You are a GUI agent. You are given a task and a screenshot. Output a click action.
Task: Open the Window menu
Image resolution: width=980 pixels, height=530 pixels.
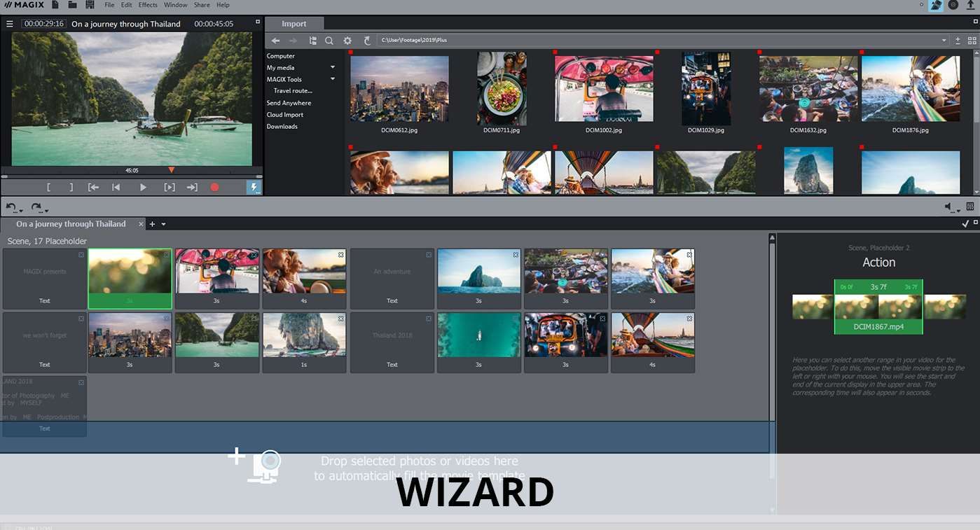pos(176,5)
